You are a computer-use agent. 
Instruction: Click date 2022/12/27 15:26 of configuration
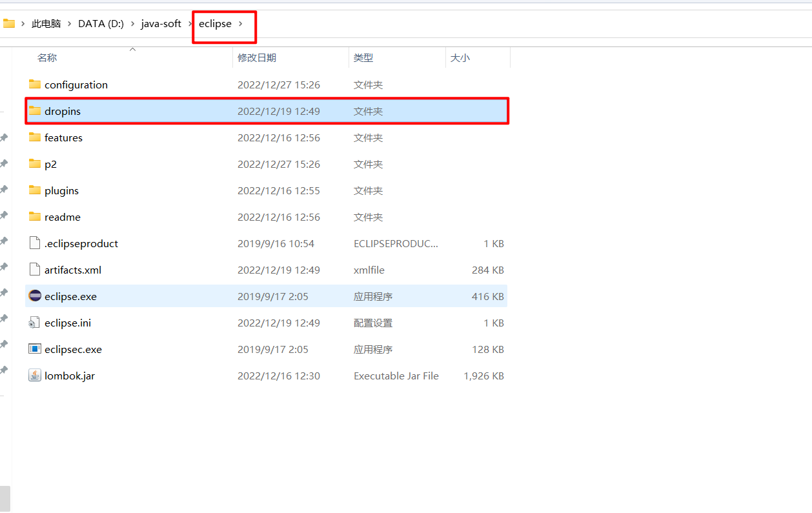(x=279, y=85)
